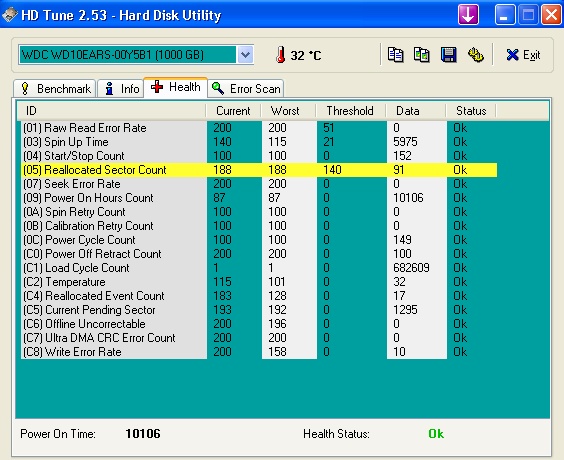Select the (04) Start/Stop Count row

click(x=259, y=156)
